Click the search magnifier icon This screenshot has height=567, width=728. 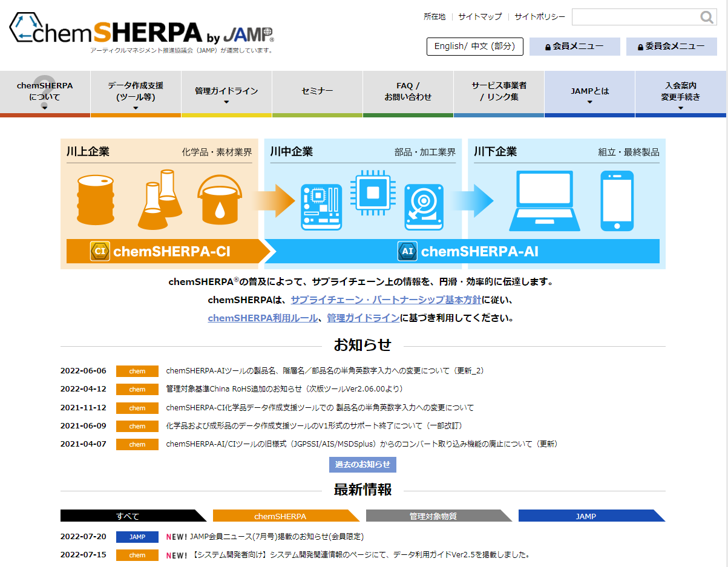pyautogui.click(x=706, y=17)
